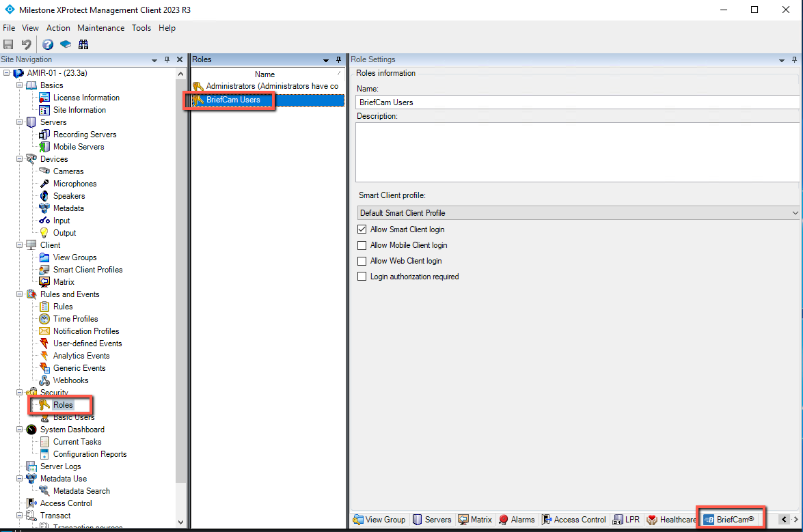Click the Metadata device icon
The height and width of the screenshot is (532, 803).
click(x=44, y=208)
